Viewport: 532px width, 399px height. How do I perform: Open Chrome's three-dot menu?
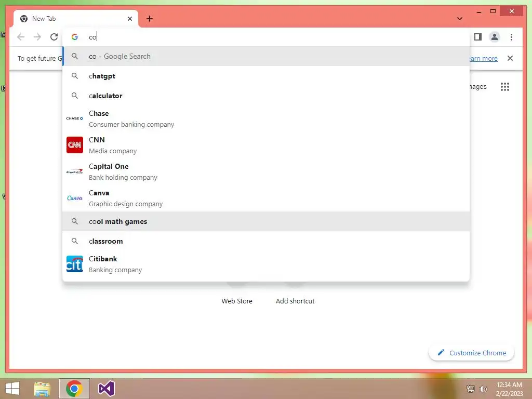click(x=511, y=37)
